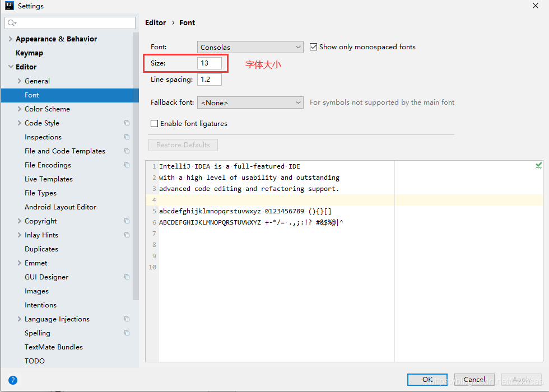Click the settings tree vertical scrollbar
The width and height of the screenshot is (549, 392).
coord(136,166)
